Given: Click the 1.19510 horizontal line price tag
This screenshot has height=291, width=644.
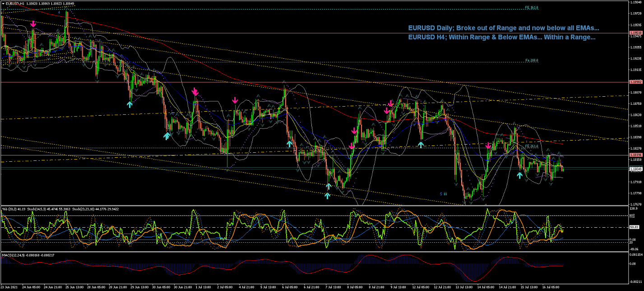Looking at the screenshot, I should [x=635, y=33].
